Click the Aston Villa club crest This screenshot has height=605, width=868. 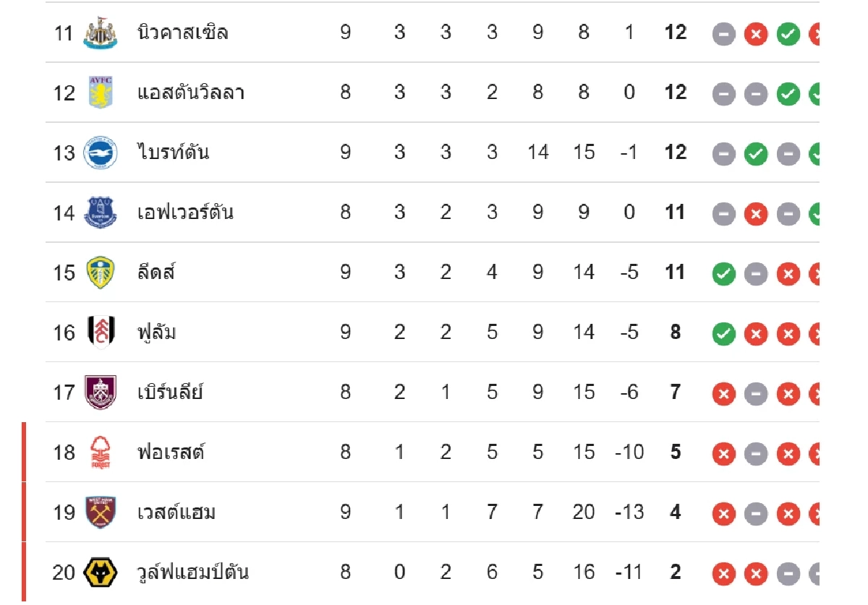point(100,93)
